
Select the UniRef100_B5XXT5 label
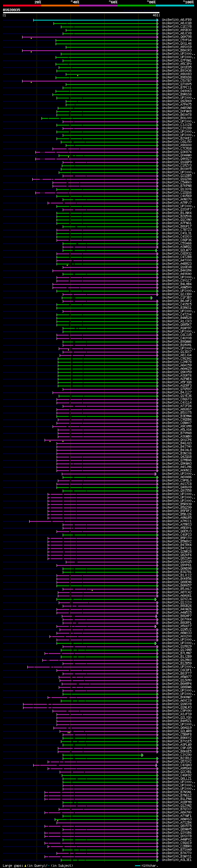[x=176, y=413]
